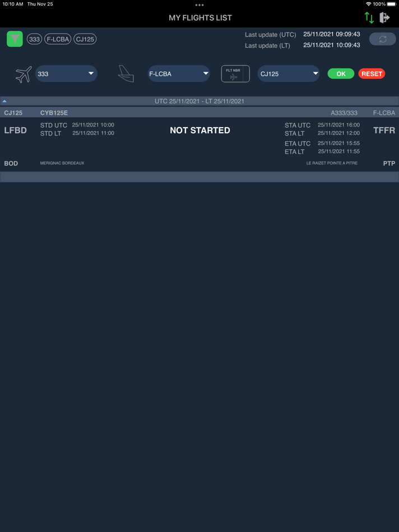Refresh the flights list with the refresh button
The height and width of the screenshot is (532, 399).
coord(383,39)
